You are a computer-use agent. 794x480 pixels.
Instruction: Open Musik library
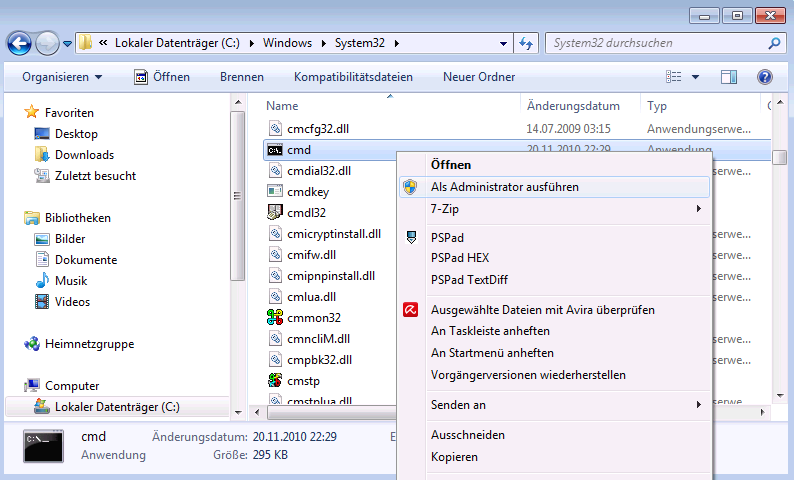pyautogui.click(x=71, y=281)
